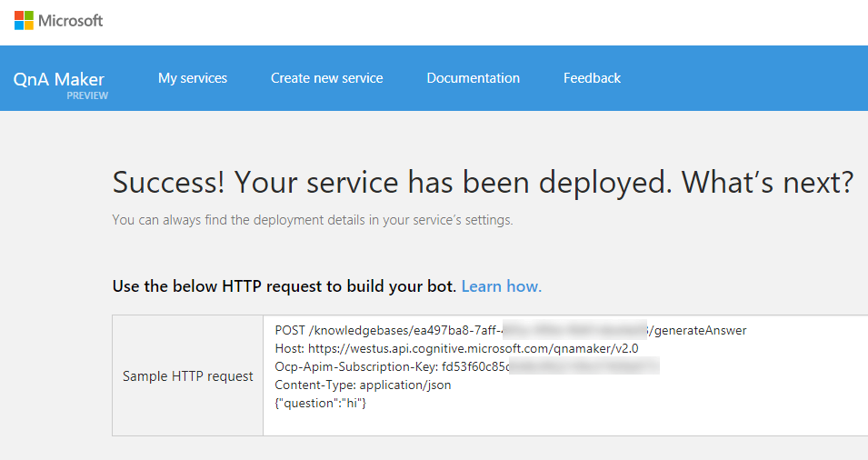This screenshot has width=868, height=460.
Task: Click the Content-Type application/json line
Action: [363, 385]
